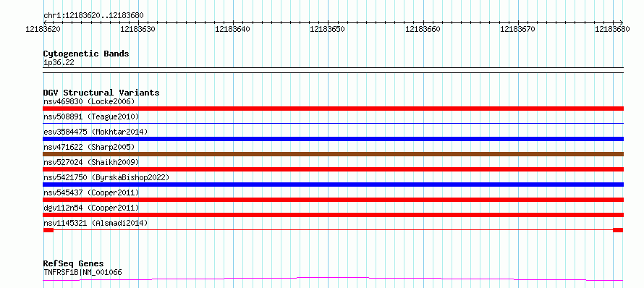The height and width of the screenshot is (288, 644).
Task: Click the thin blue nsv508891 variant line
Action: coord(333,123)
